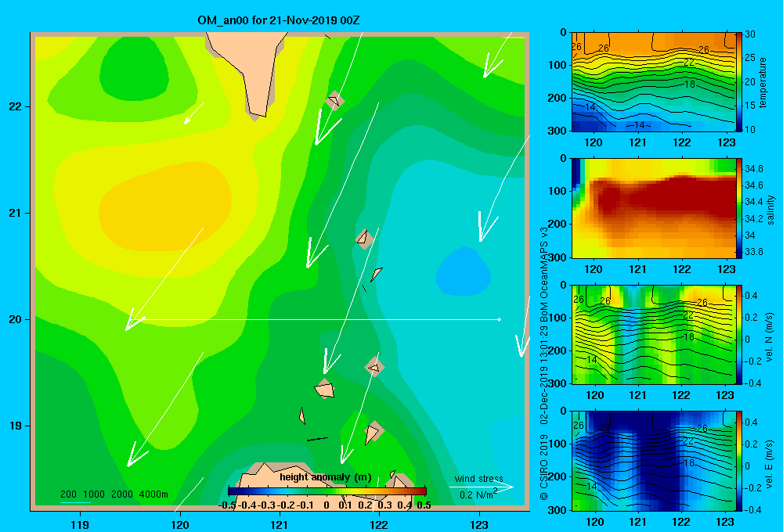Viewport: 783px width, 532px height.
Task: Click latitude label '20' on main map axis
Action: [15, 319]
